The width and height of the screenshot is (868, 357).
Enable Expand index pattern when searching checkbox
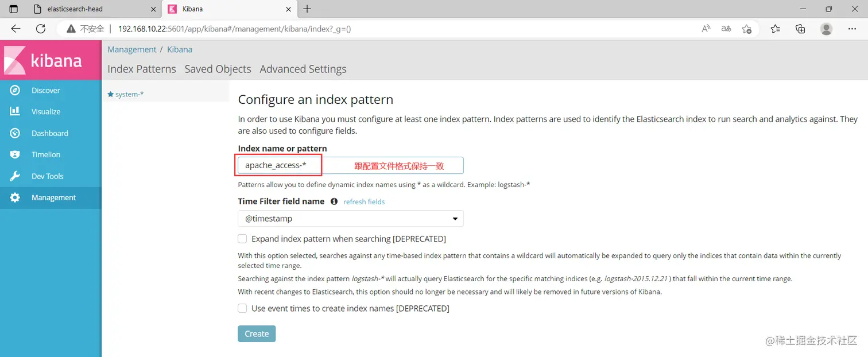pyautogui.click(x=243, y=239)
